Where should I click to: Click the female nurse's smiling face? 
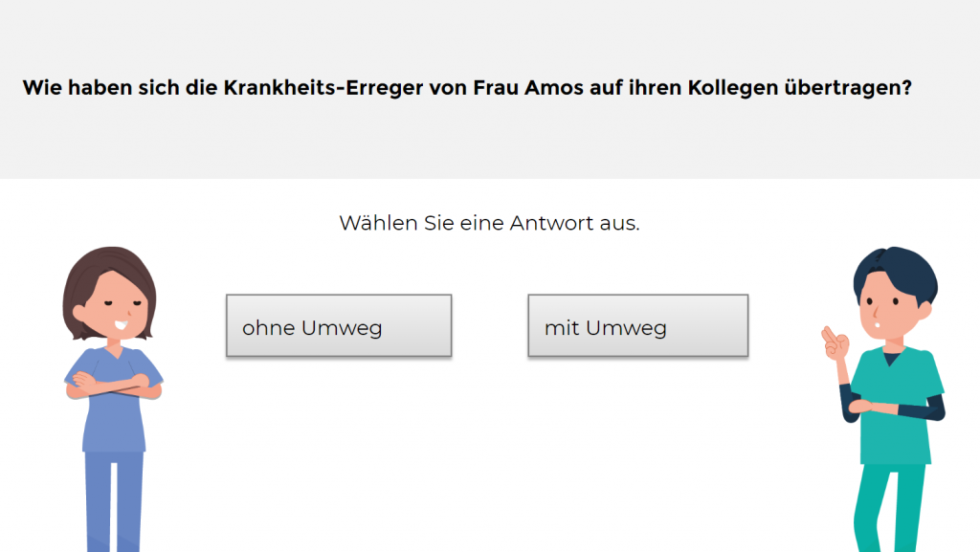point(115,313)
